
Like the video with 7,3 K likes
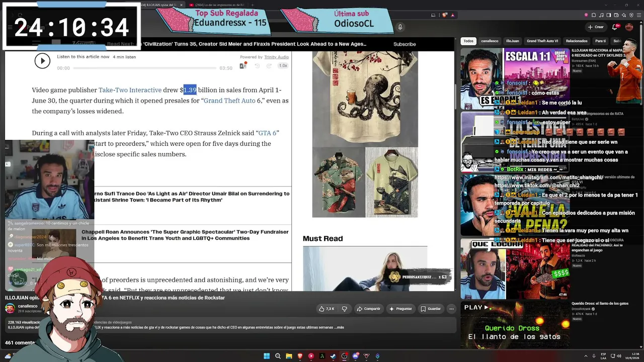click(x=327, y=309)
